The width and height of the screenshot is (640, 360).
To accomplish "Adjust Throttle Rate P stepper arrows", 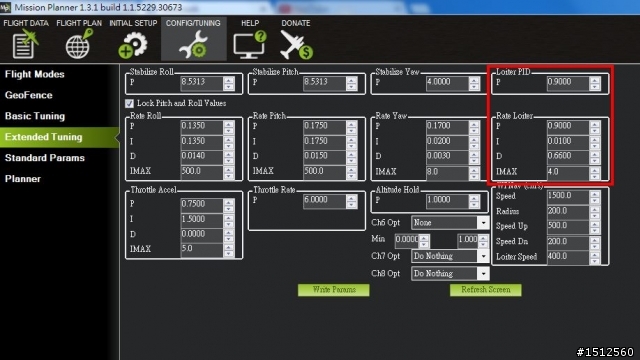I will pos(352,201).
